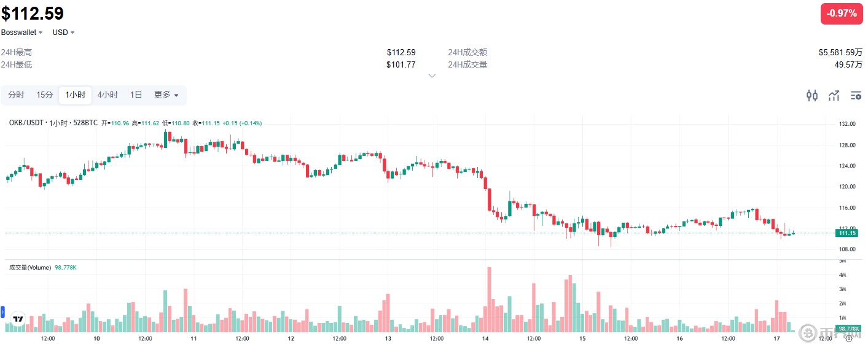This screenshot has height=350, width=868.
Task: Open the chart settings list icon
Action: coord(856,95)
